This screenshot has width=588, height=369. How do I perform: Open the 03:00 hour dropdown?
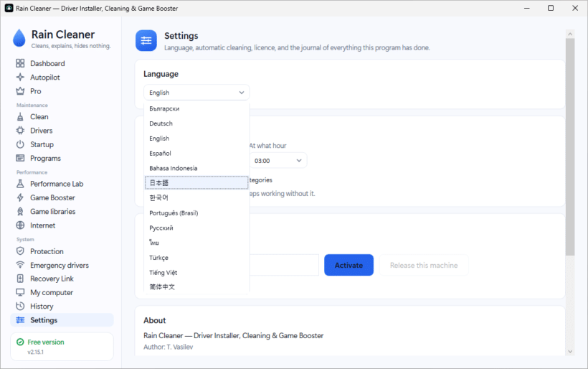click(278, 161)
